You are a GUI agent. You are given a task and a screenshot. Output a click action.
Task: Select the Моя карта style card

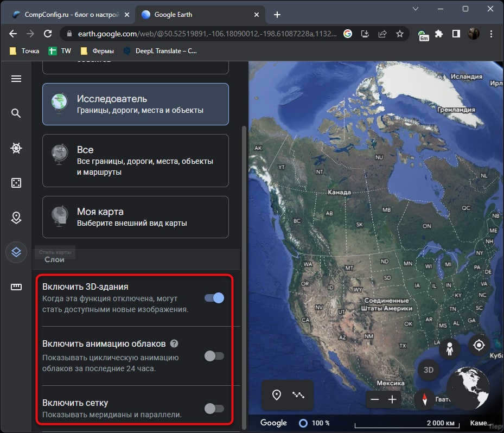pos(135,217)
